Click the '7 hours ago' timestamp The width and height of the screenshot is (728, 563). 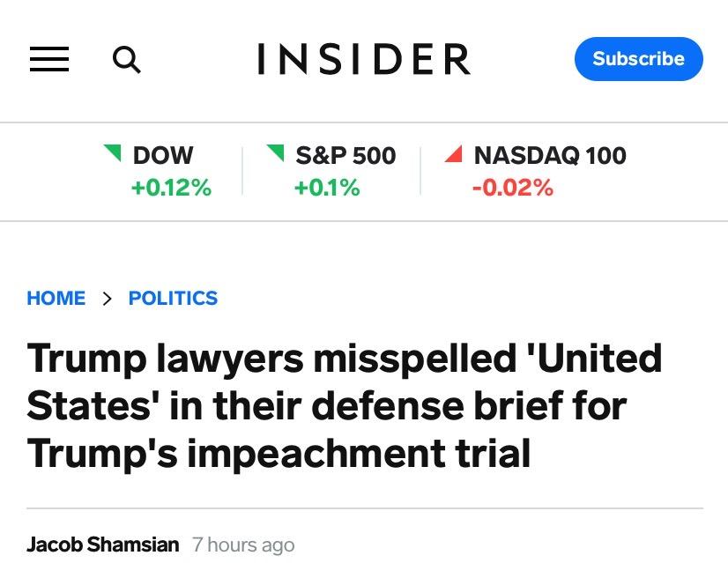click(x=243, y=545)
